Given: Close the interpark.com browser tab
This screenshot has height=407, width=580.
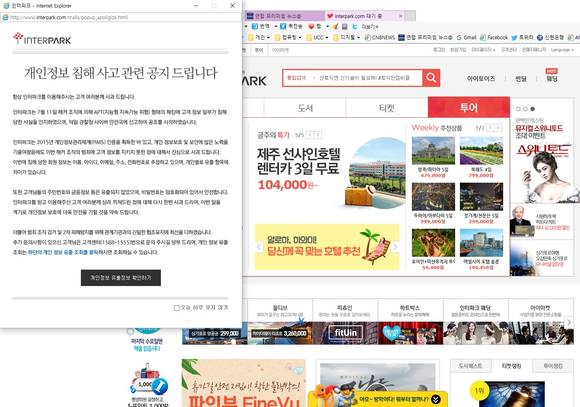Looking at the screenshot, I should (401, 16).
